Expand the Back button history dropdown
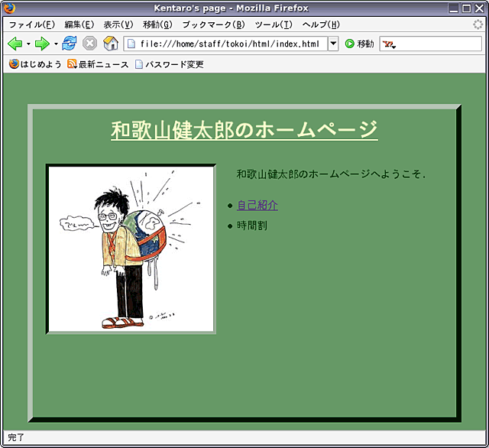489x448 pixels. pyautogui.click(x=28, y=44)
